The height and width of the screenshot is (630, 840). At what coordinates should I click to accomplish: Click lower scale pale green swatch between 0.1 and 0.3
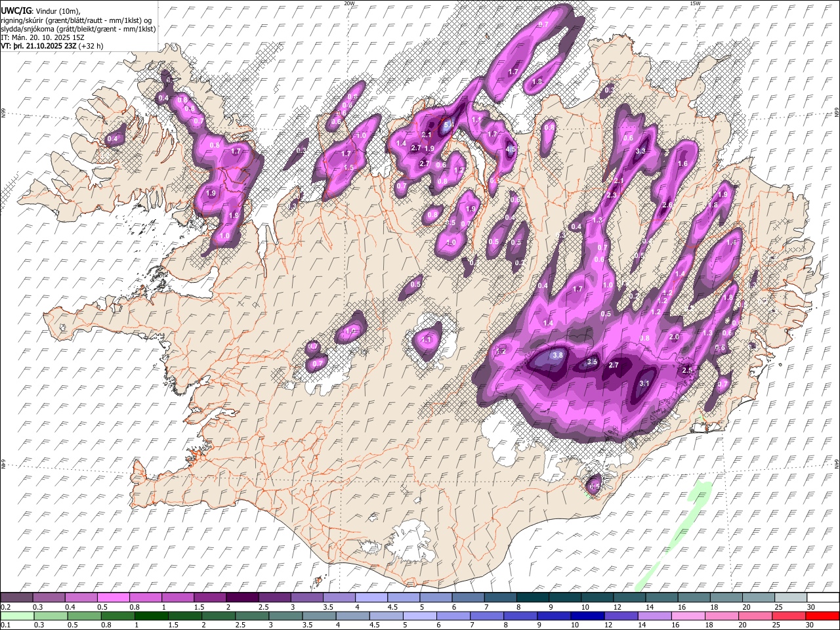pyautogui.click(x=18, y=616)
